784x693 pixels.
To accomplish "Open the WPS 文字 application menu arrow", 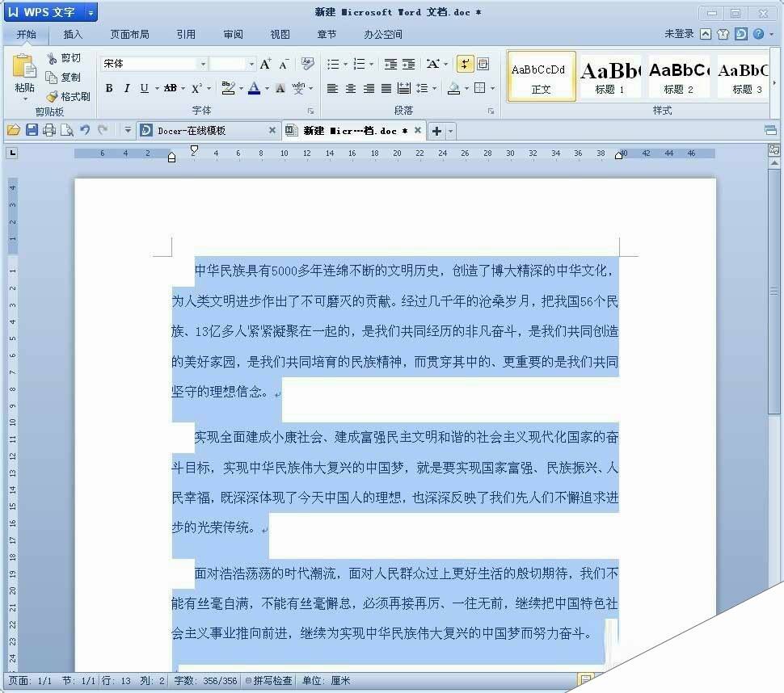I will (91, 12).
